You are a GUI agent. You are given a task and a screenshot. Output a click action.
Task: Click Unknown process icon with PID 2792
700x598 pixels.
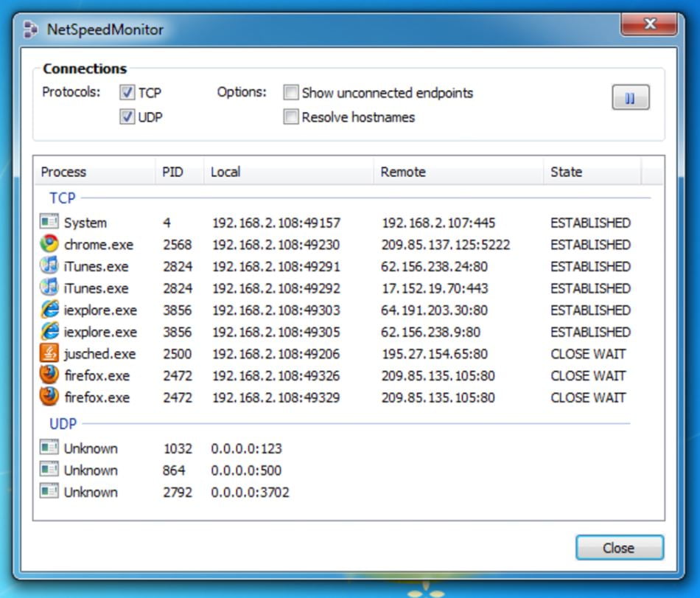[49, 491]
